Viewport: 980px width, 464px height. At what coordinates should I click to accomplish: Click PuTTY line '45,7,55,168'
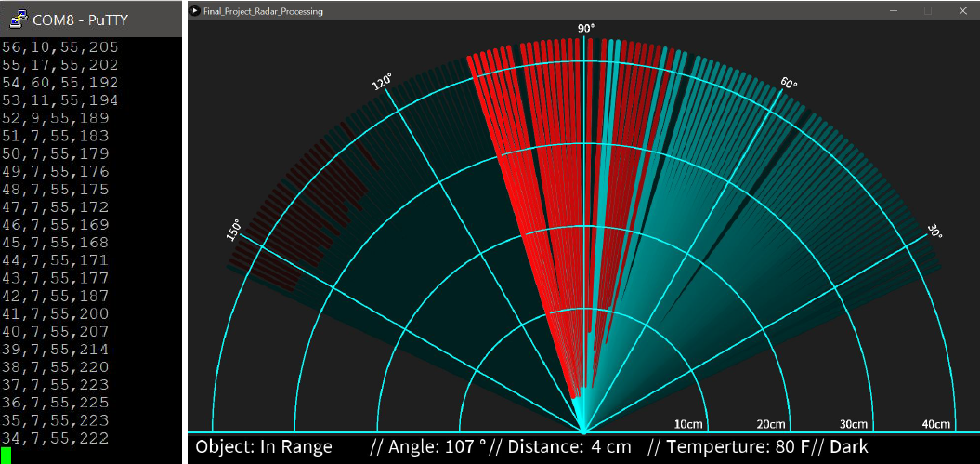point(56,242)
